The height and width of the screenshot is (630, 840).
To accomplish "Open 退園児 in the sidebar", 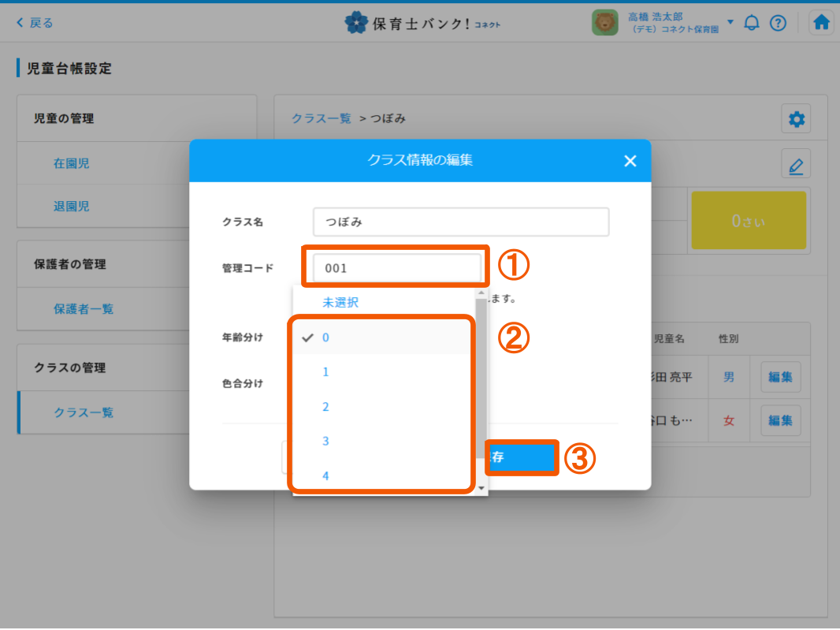I will point(72,207).
